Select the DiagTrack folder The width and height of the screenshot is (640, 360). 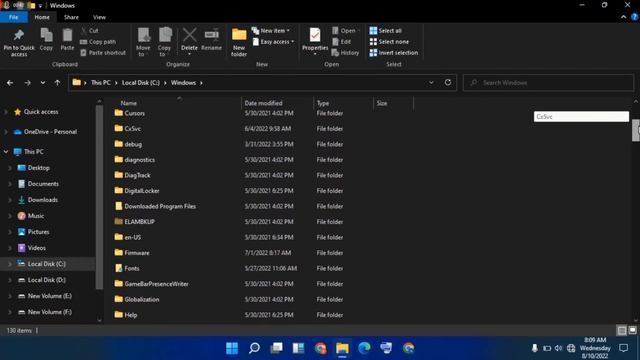pyautogui.click(x=137, y=175)
